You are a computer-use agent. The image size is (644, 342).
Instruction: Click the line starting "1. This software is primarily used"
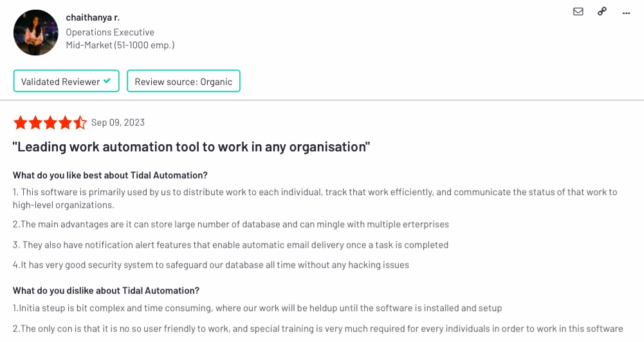tap(315, 198)
